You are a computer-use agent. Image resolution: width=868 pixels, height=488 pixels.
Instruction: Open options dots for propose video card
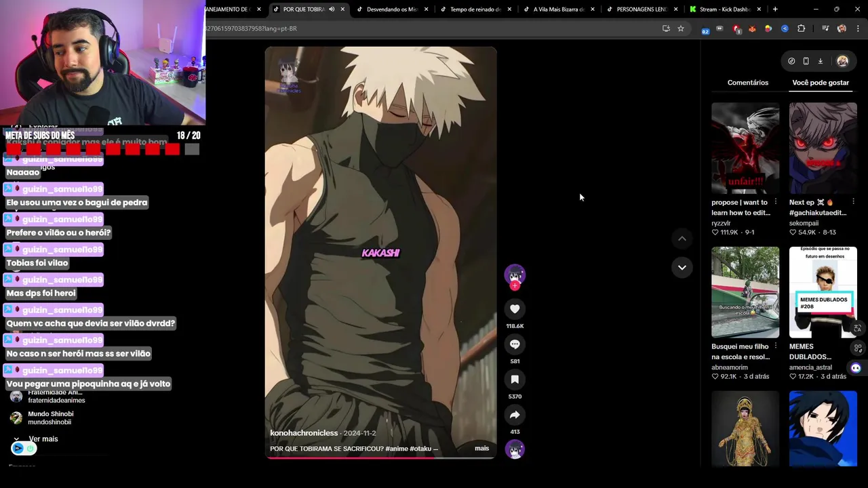pos(776,202)
